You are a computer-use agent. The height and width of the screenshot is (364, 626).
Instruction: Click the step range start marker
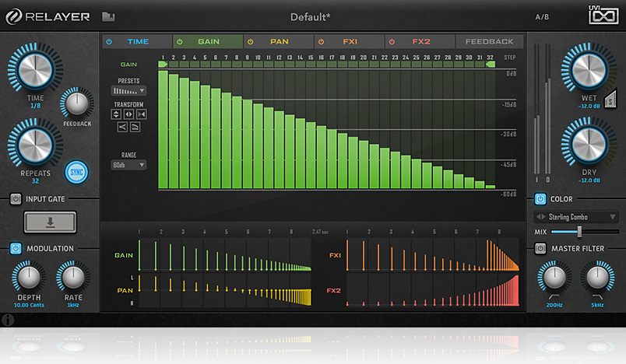coord(163,65)
